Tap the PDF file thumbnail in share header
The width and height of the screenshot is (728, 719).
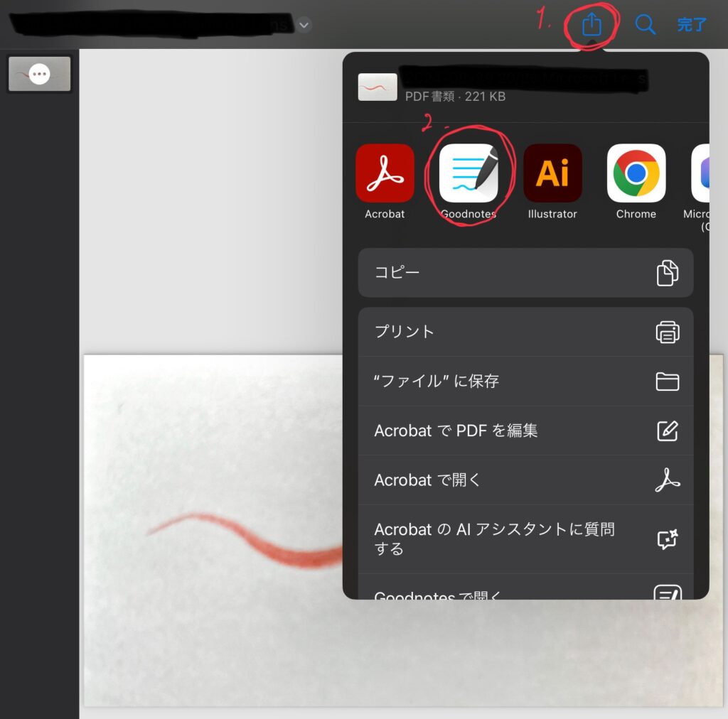378,87
